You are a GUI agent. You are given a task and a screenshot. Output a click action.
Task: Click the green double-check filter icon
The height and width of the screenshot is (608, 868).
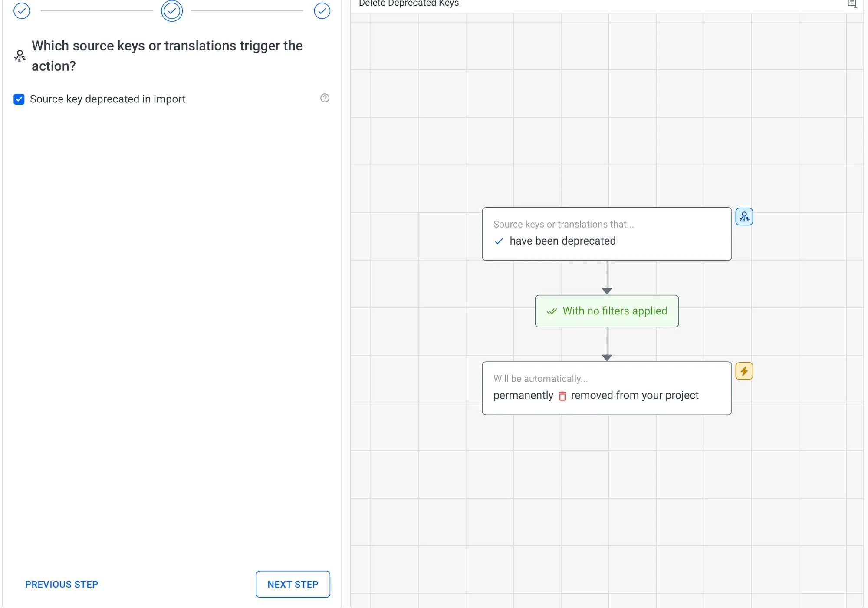(552, 311)
